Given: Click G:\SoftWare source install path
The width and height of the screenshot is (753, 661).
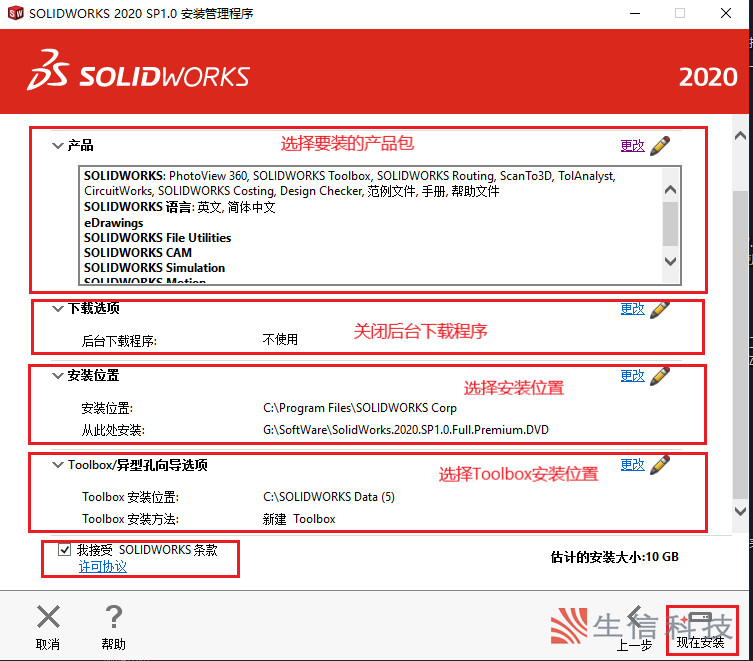Looking at the screenshot, I should coord(406,429).
